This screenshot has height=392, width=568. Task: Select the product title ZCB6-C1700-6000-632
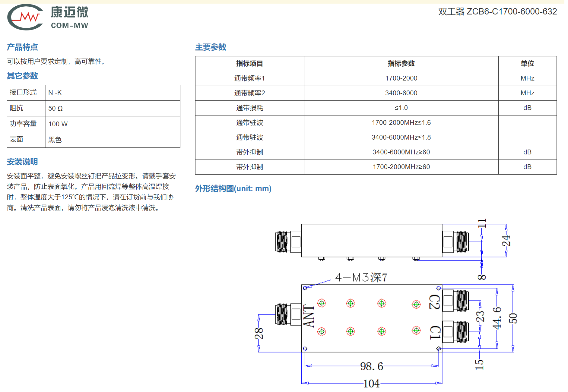512,11
